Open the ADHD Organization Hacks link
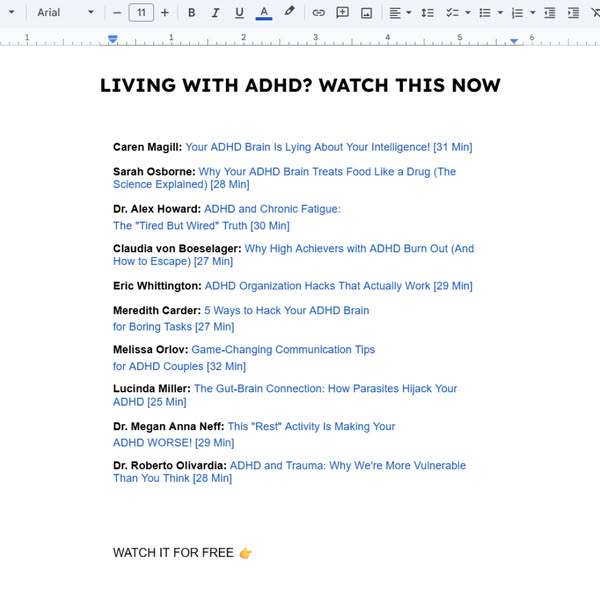This screenshot has height=600, width=600. 339,286
